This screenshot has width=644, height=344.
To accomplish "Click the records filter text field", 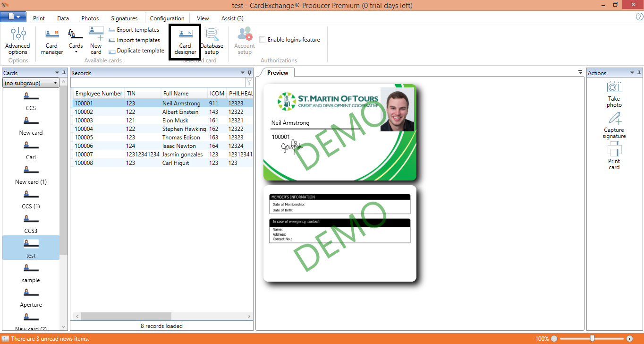I will [158, 82].
